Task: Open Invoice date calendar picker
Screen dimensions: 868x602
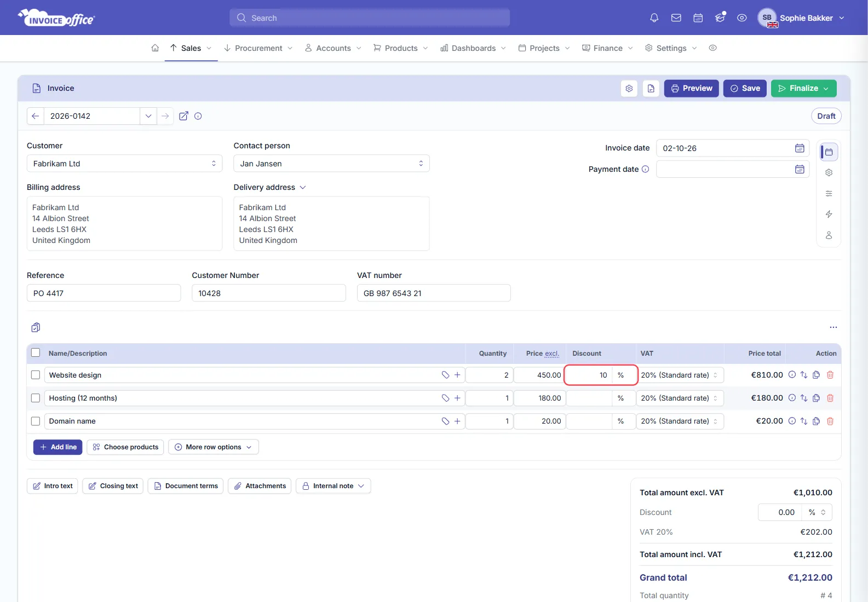Action: point(800,148)
